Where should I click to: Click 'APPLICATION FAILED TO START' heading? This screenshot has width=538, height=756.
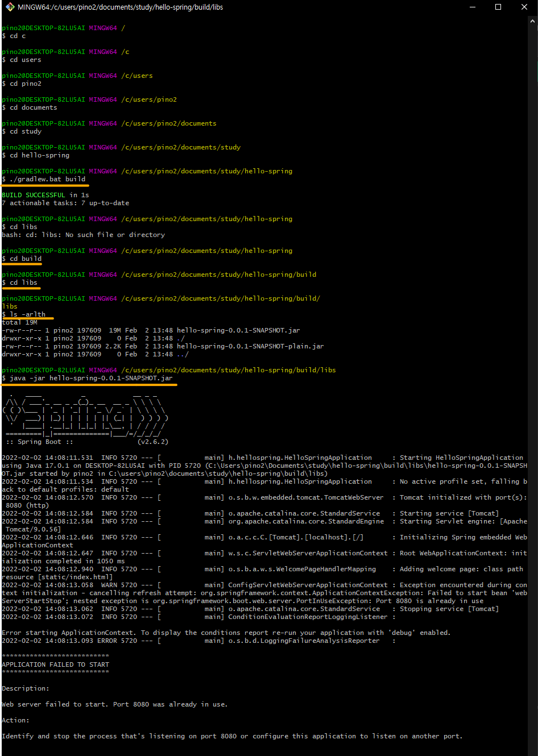point(55,664)
